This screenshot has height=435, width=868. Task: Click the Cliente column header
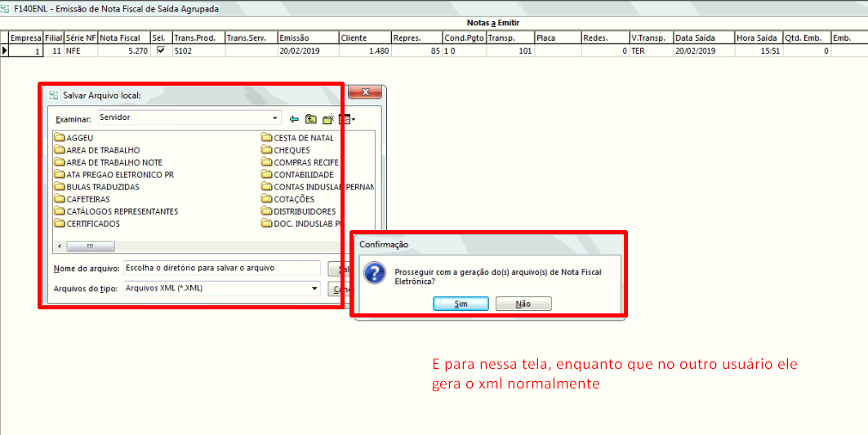point(364,38)
